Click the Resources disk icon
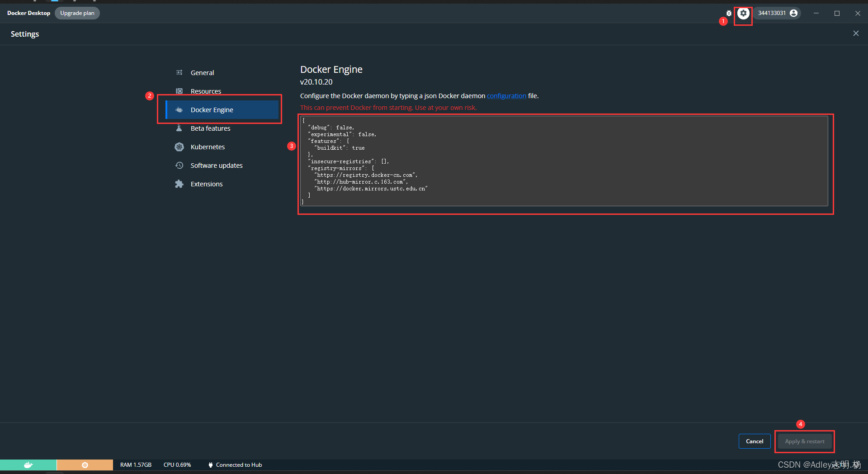Image resolution: width=868 pixels, height=474 pixels. tap(179, 91)
